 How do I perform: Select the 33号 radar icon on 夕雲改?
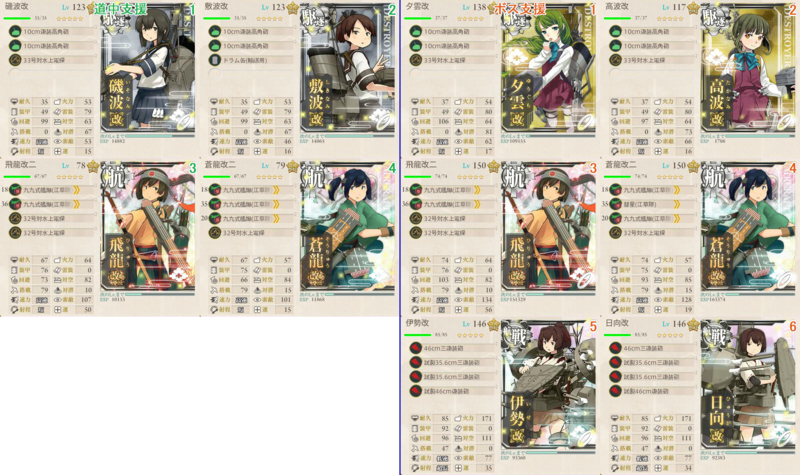click(x=415, y=60)
